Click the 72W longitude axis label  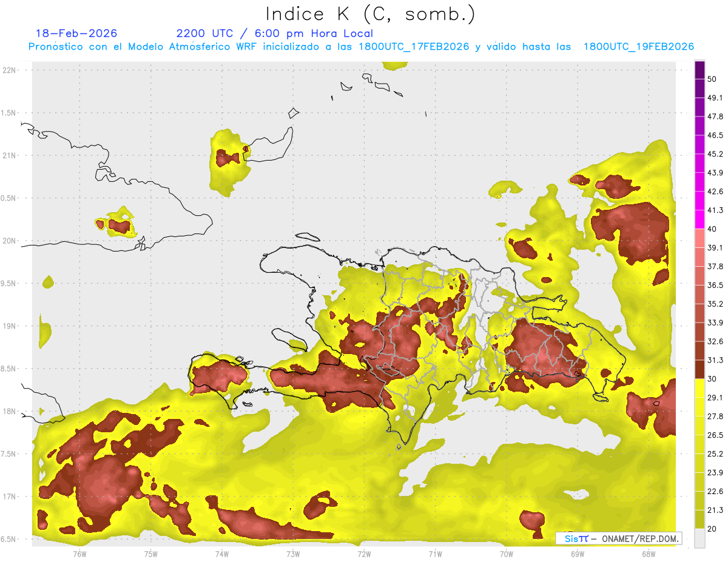click(364, 554)
